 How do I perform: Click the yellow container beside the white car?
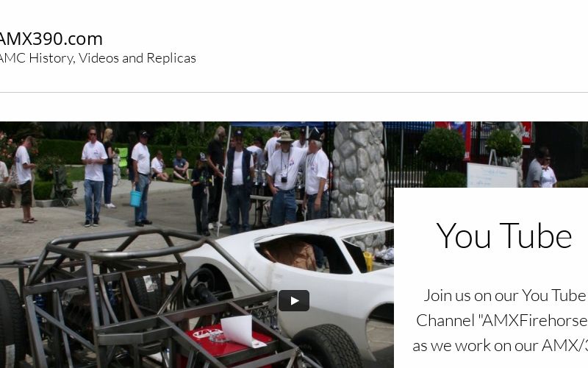[368, 261]
